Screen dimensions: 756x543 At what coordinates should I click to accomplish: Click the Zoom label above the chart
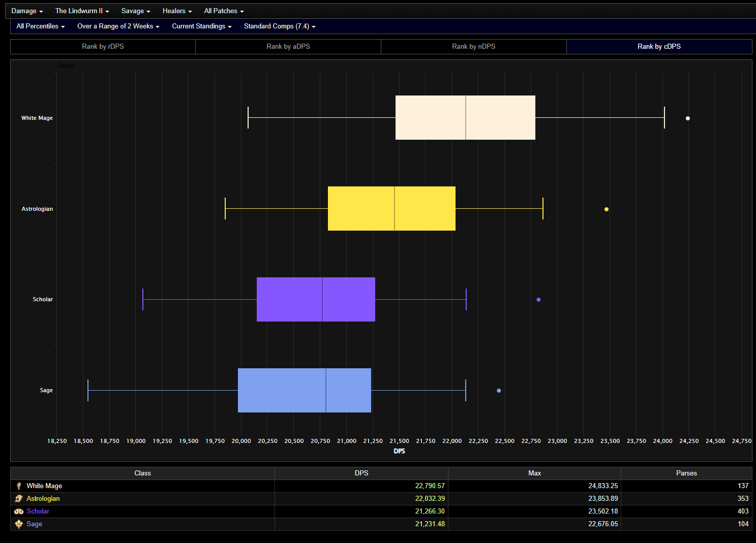66,66
